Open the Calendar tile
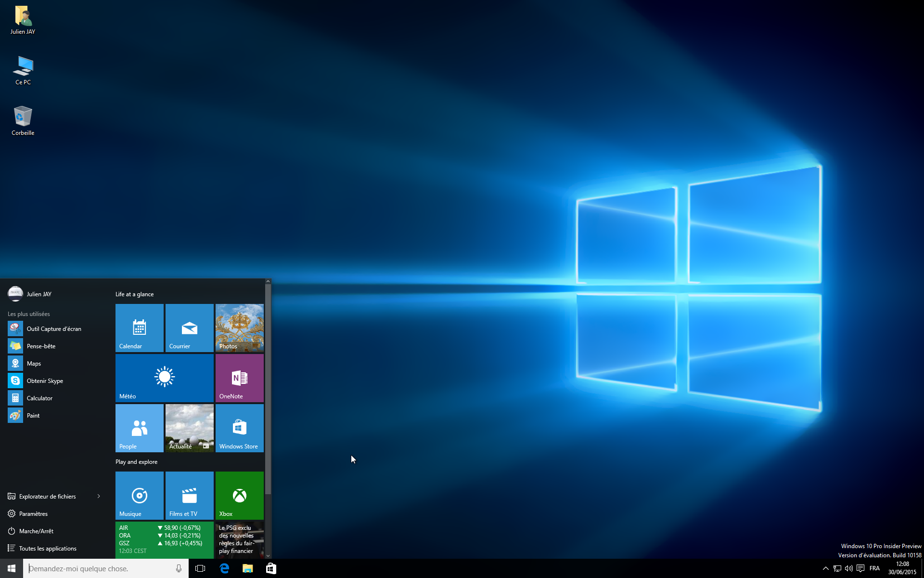This screenshot has height=578, width=924. (x=140, y=328)
